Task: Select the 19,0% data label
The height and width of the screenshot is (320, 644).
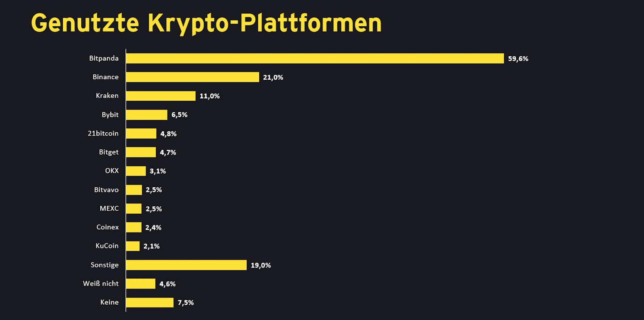Action: click(261, 265)
